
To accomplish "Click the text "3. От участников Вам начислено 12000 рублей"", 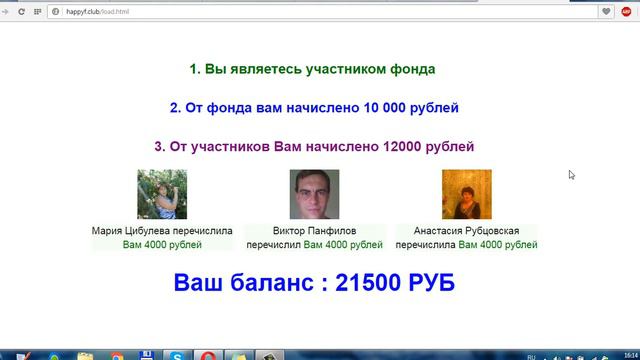I will coord(314,147).
